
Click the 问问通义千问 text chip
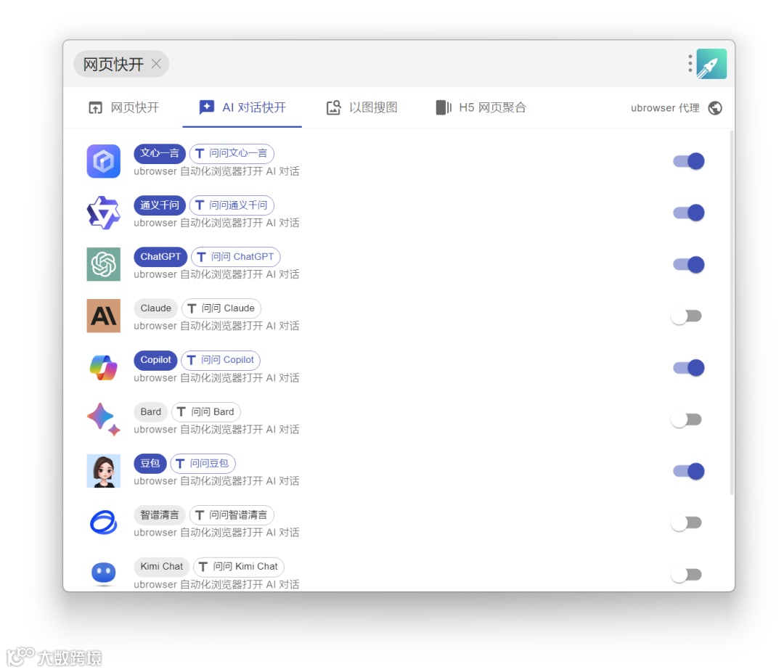(x=232, y=205)
